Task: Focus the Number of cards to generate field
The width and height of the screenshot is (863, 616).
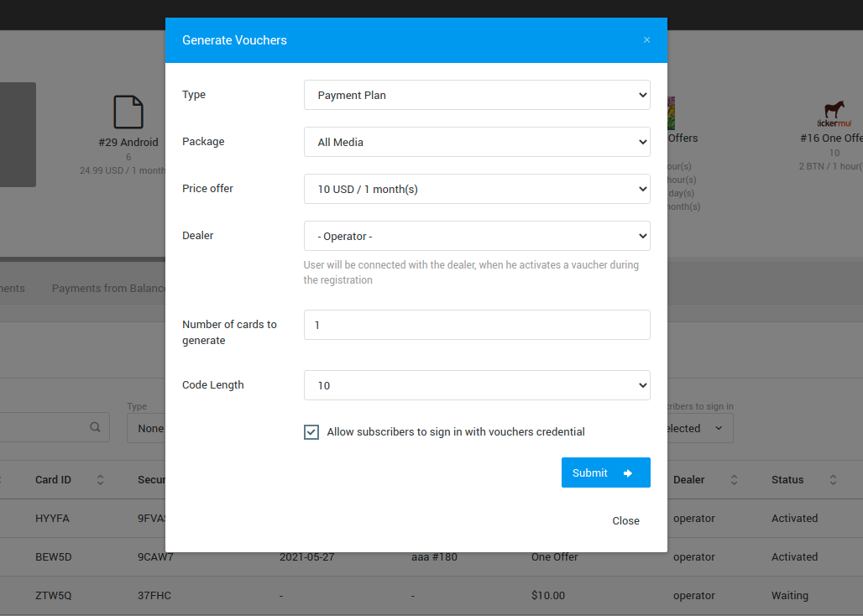Action: (x=477, y=325)
